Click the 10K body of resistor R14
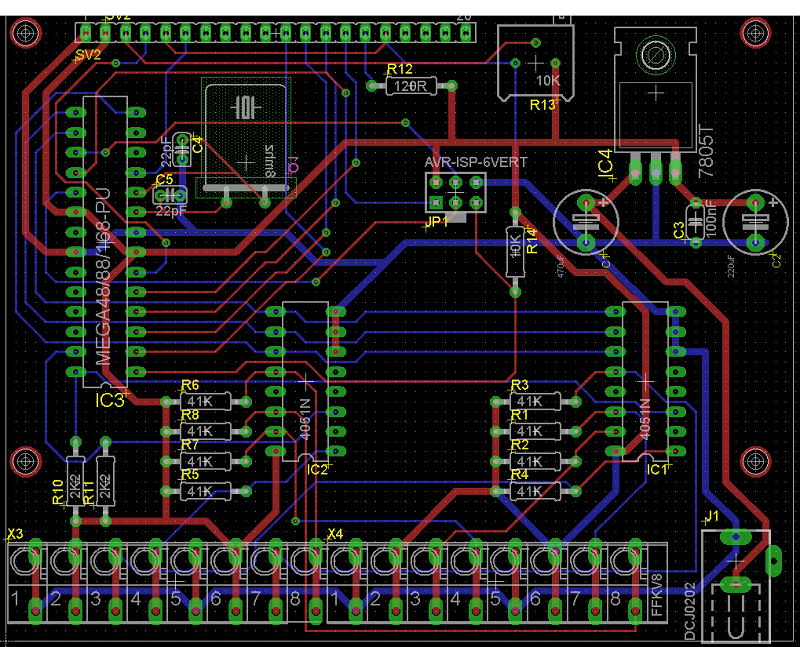The image size is (800, 647). pos(515,251)
